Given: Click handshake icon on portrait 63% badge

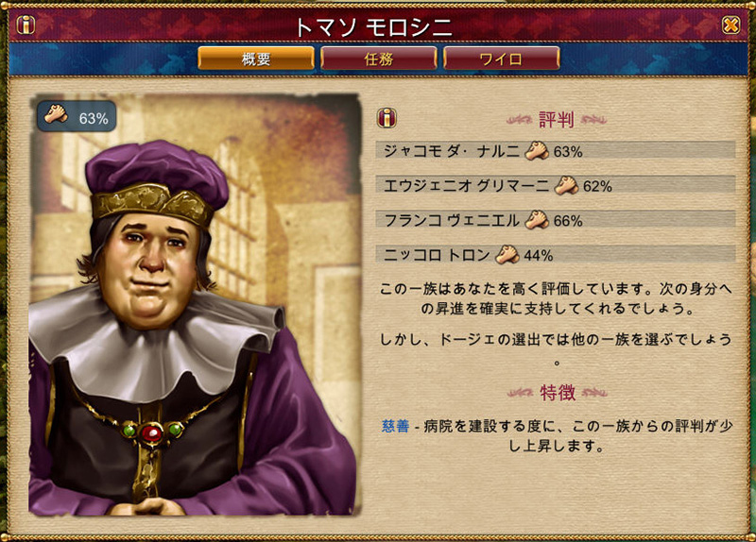Looking at the screenshot, I should pos(56,115).
